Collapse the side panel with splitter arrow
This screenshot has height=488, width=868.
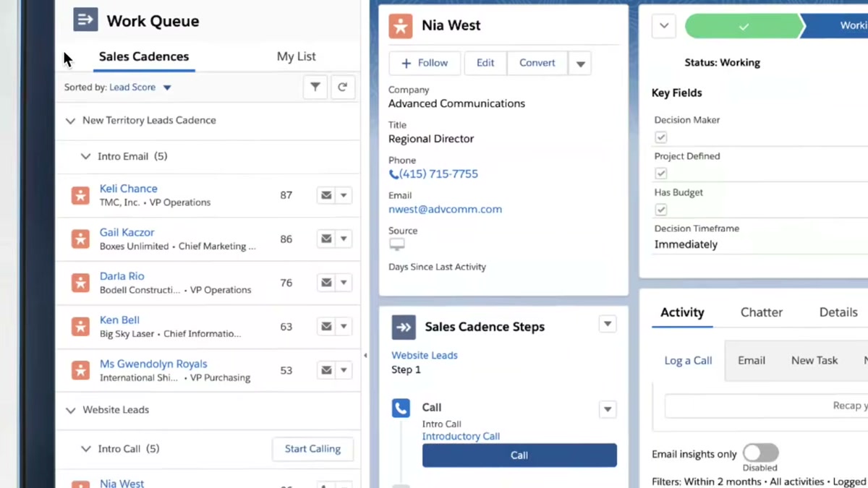click(x=365, y=356)
